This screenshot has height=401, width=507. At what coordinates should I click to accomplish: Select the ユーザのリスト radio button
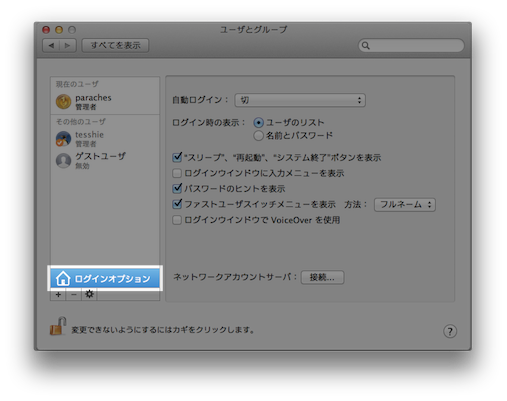coord(258,123)
